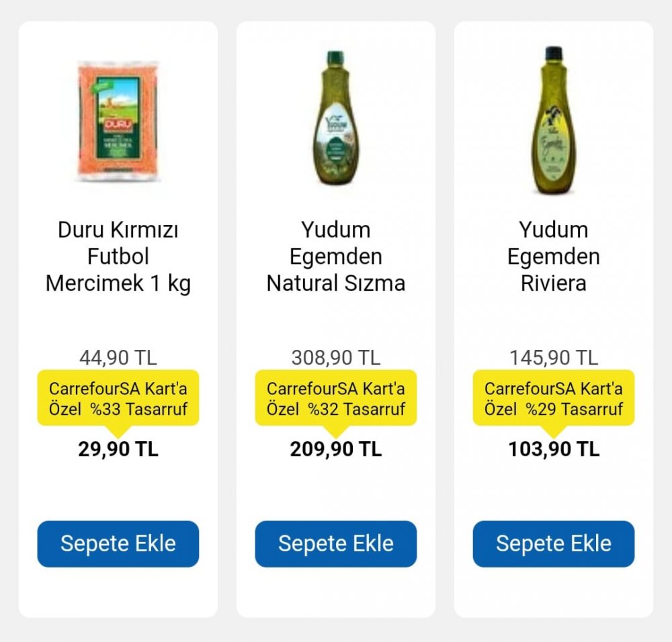Click the %29 Tasarruf CarrefourSA Kart badge

coord(553,398)
